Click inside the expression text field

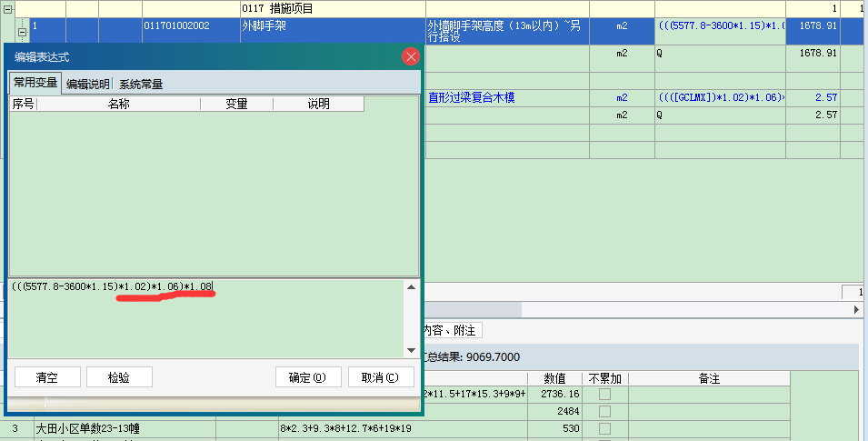click(206, 318)
